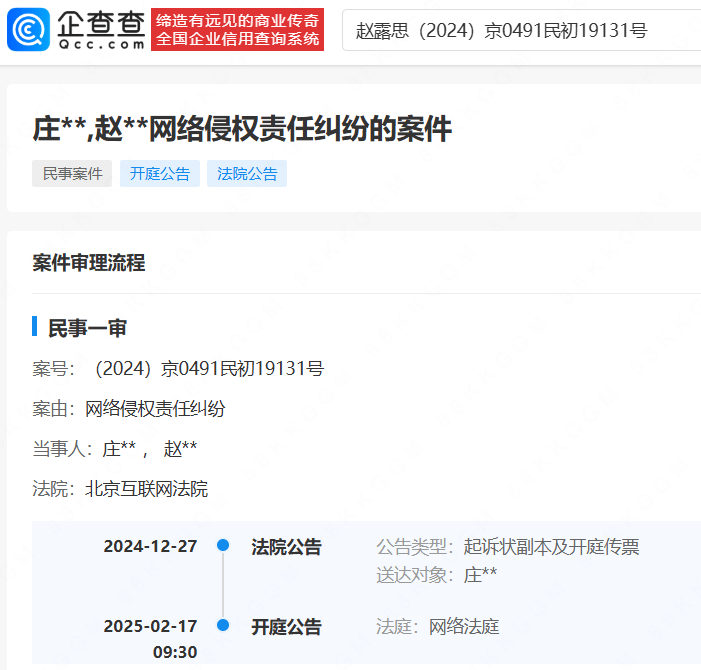The width and height of the screenshot is (701, 670).
Task: Open the 法院公告 tag under title
Action: pyautogui.click(x=247, y=173)
